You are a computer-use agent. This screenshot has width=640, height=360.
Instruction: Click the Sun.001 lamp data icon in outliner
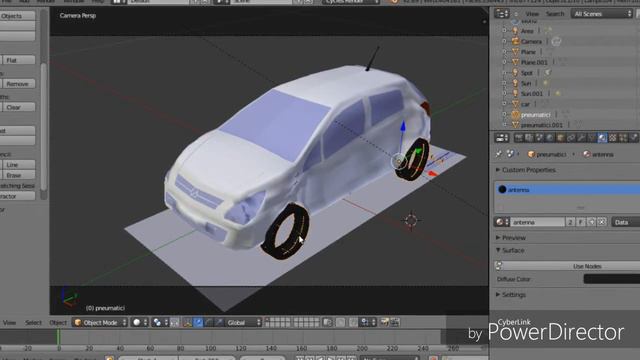coord(558,93)
